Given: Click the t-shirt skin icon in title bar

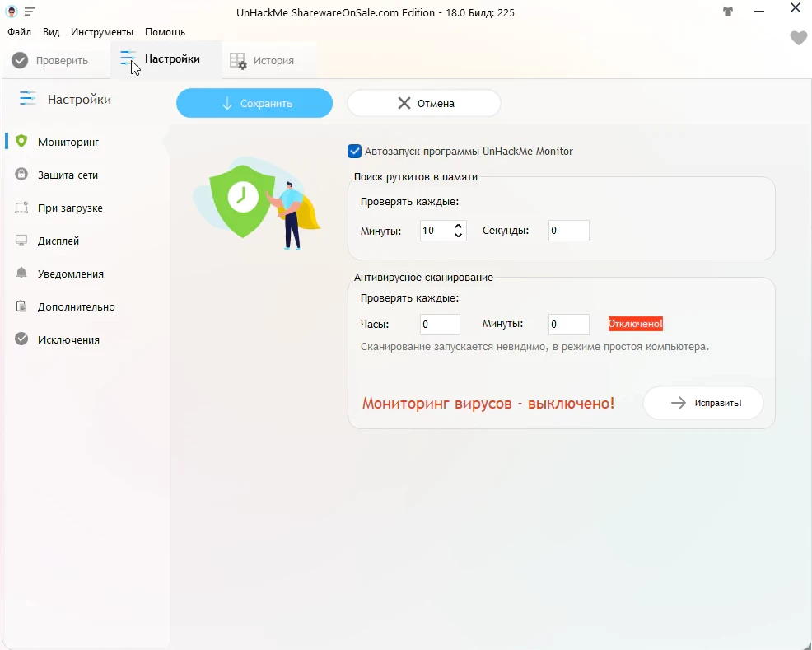Looking at the screenshot, I should pos(728,12).
